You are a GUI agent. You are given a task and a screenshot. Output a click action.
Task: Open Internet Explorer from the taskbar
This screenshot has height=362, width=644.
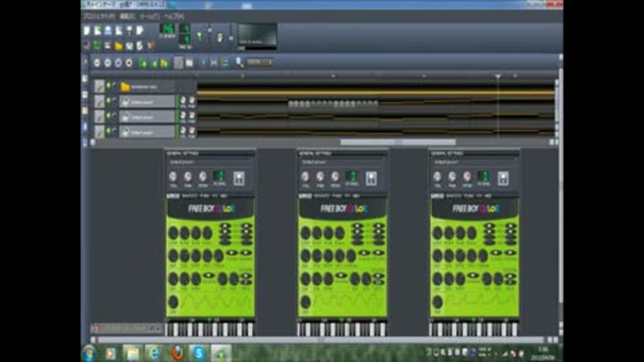(154, 353)
